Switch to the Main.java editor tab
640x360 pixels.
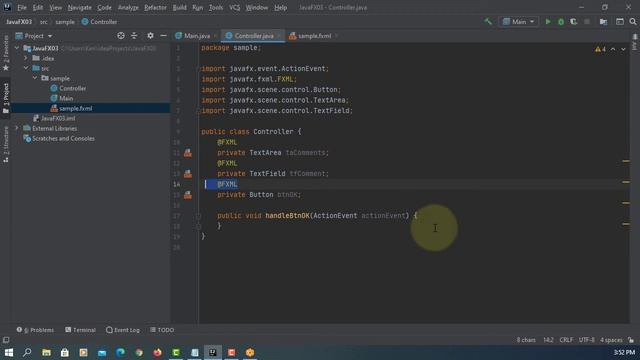(x=197, y=36)
